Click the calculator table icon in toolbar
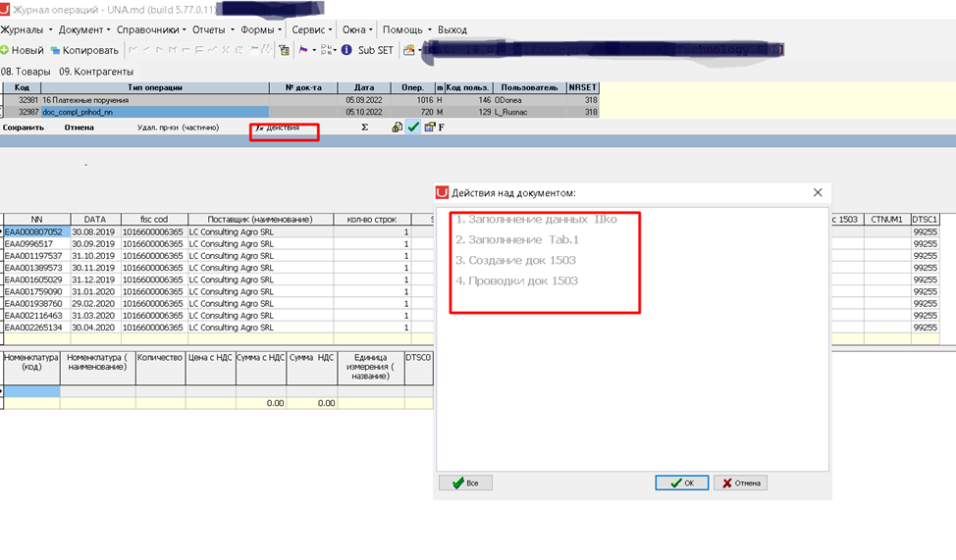Image resolution: width=956 pixels, height=560 pixels. click(284, 50)
